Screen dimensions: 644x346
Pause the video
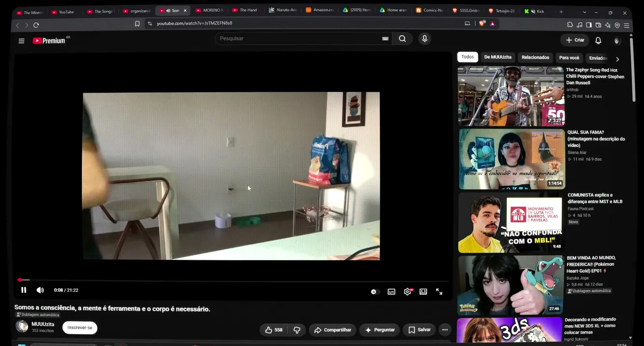pyautogui.click(x=24, y=290)
